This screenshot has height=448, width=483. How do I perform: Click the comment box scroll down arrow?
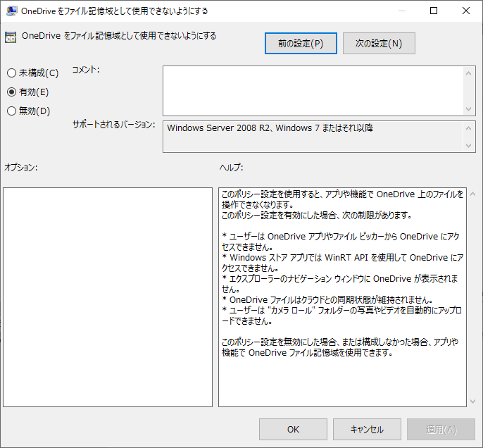click(470, 109)
